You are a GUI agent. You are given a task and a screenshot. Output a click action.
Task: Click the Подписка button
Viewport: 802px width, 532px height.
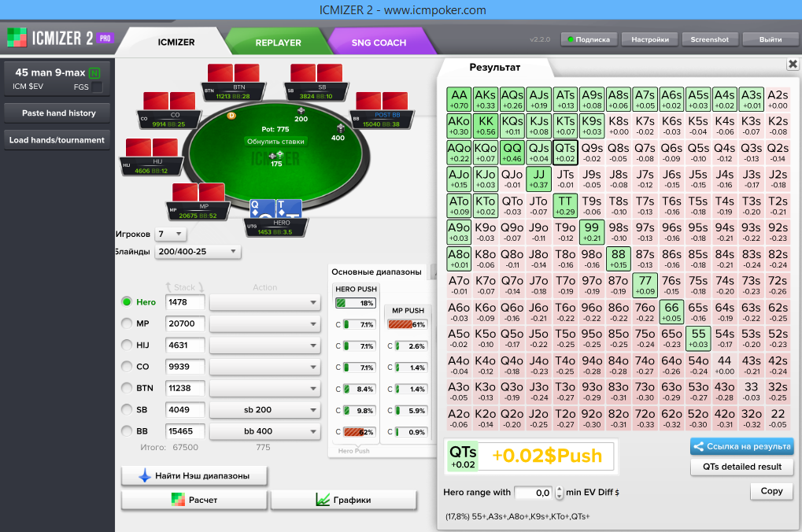(589, 39)
